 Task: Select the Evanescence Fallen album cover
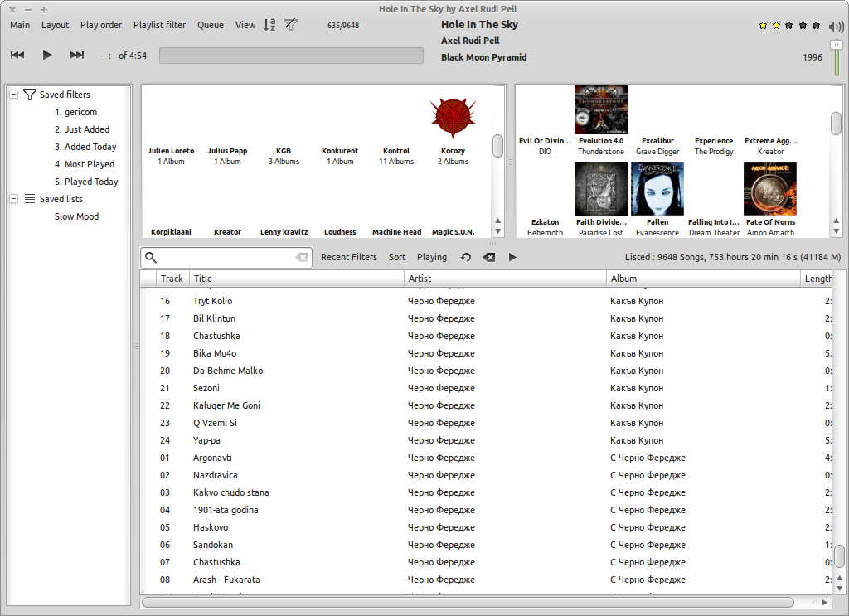click(x=657, y=190)
